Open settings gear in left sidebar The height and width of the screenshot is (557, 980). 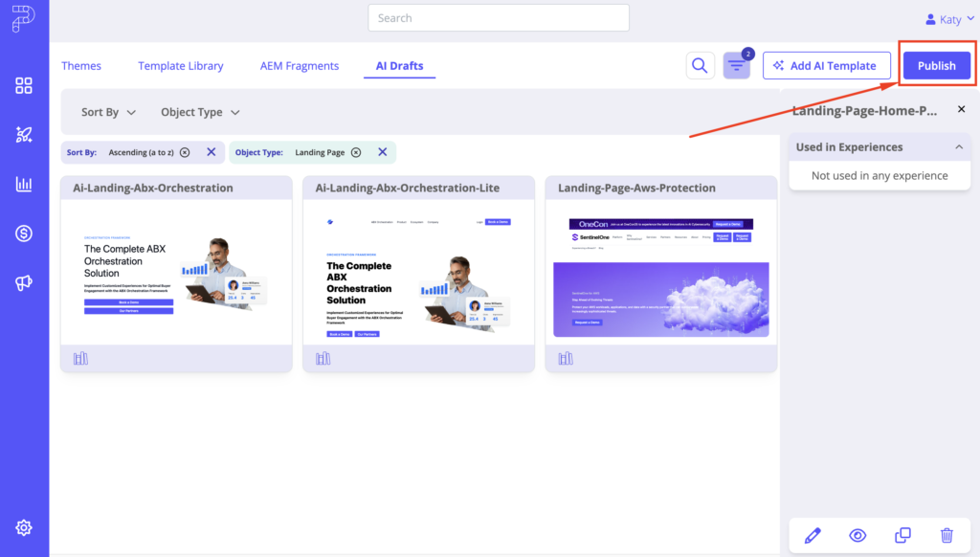(x=24, y=527)
